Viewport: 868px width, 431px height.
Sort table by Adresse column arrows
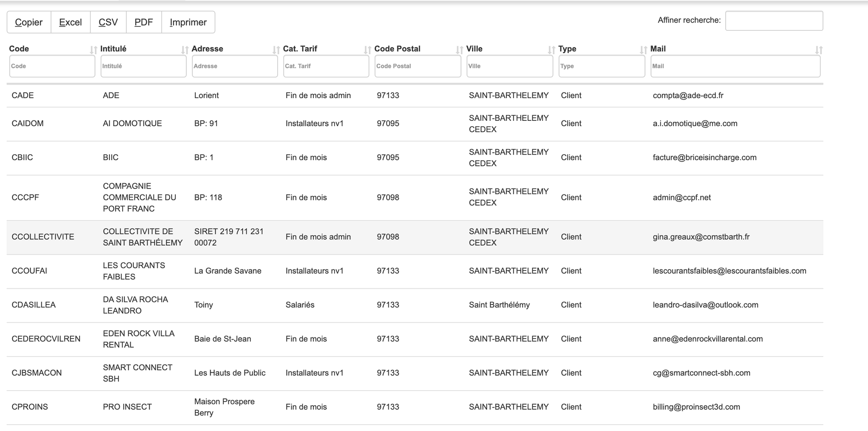276,50
